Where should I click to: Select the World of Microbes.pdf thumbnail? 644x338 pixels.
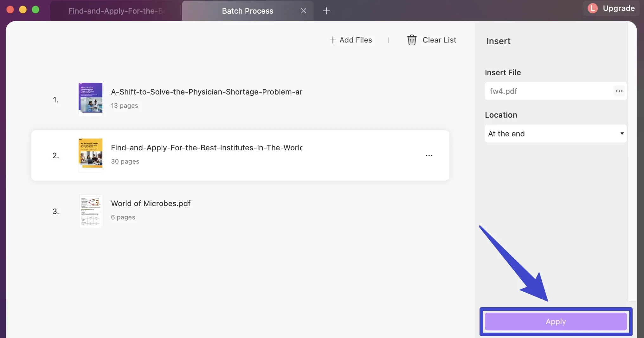click(91, 211)
